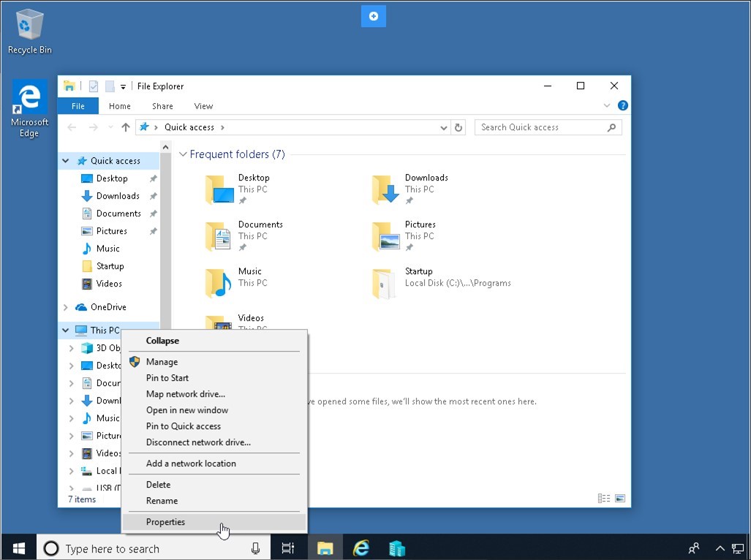The height and width of the screenshot is (560, 751).
Task: Click the Back navigation arrow
Action: (72, 127)
